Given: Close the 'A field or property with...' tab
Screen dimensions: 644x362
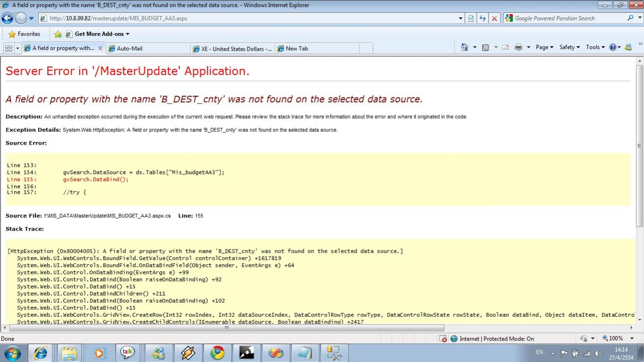Looking at the screenshot, I should point(100,48).
